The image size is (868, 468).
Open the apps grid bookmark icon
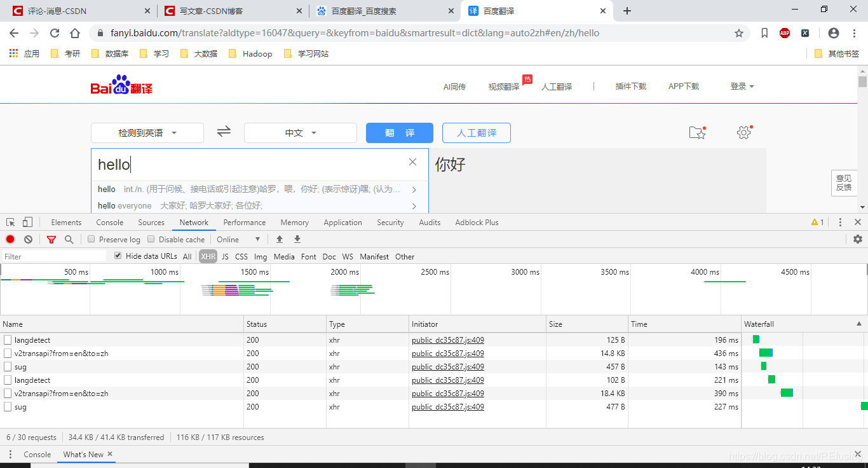13,53
